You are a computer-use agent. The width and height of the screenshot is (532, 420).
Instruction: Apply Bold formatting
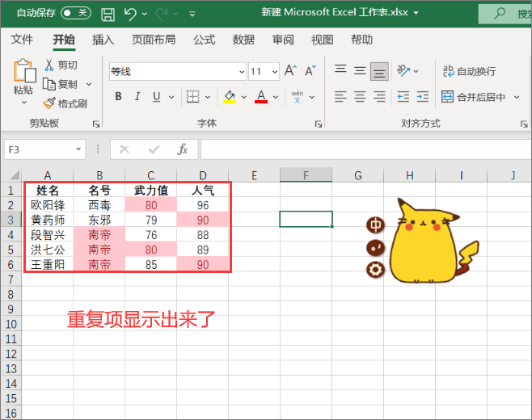118,97
